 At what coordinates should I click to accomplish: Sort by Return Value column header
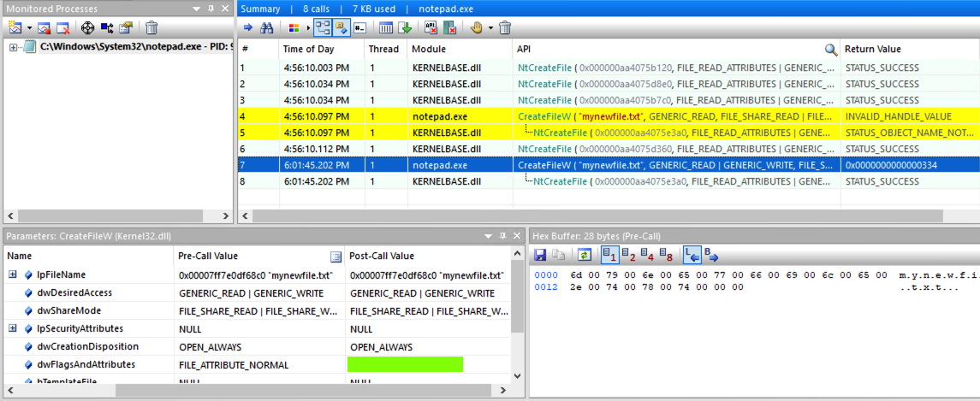(x=910, y=50)
